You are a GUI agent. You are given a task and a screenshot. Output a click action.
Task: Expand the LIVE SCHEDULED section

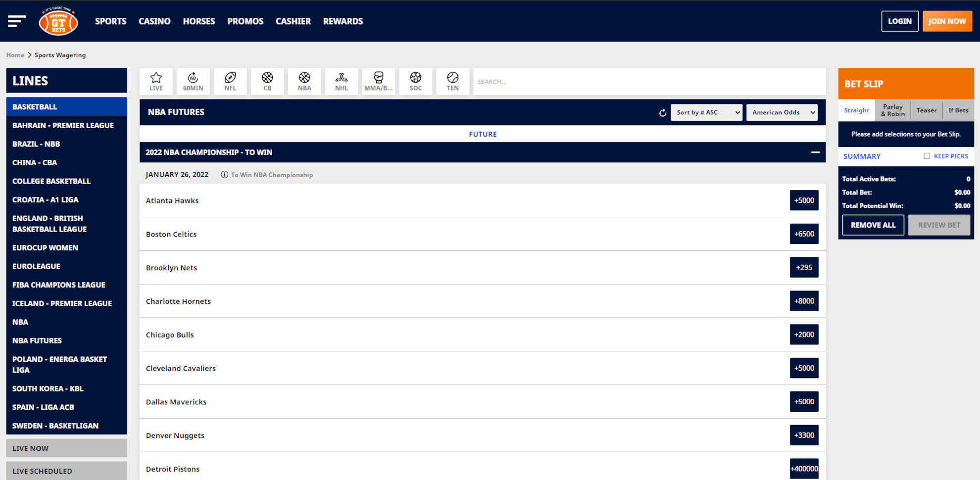66,471
